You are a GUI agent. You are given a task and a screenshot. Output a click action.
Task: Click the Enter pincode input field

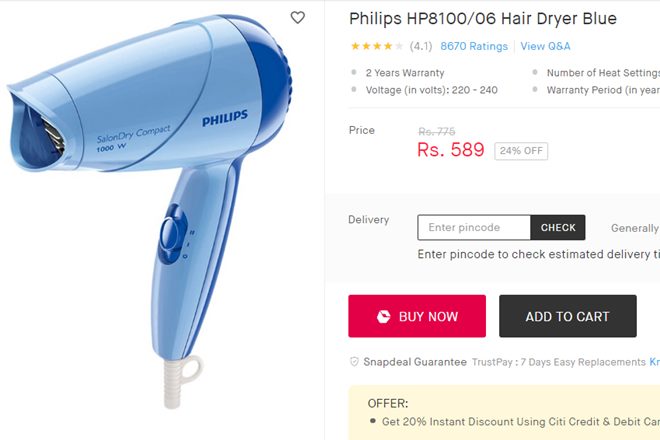coord(474,227)
